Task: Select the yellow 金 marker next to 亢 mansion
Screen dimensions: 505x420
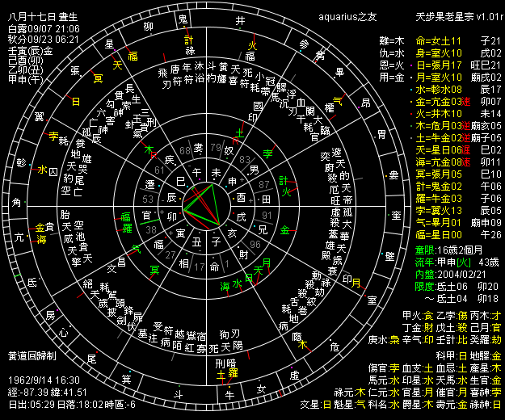Action: point(39,228)
